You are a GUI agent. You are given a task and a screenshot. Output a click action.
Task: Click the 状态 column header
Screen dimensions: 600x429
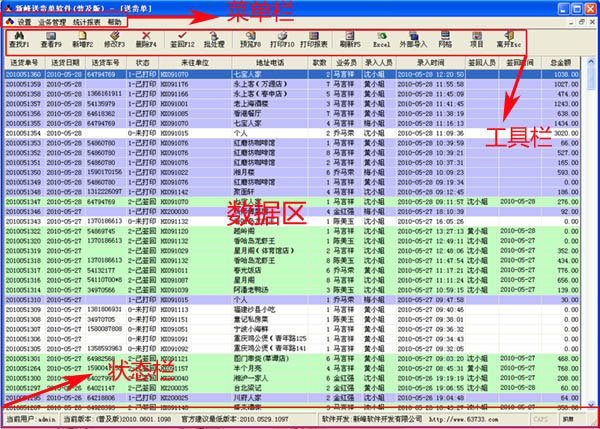[x=142, y=62]
